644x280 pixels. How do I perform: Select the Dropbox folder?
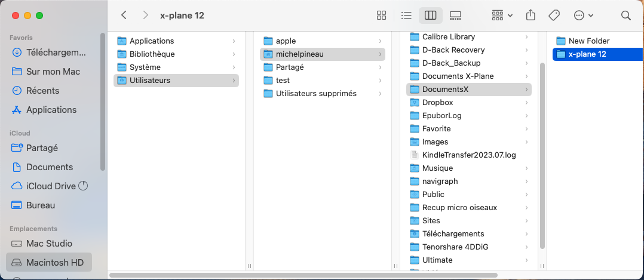[468, 102]
